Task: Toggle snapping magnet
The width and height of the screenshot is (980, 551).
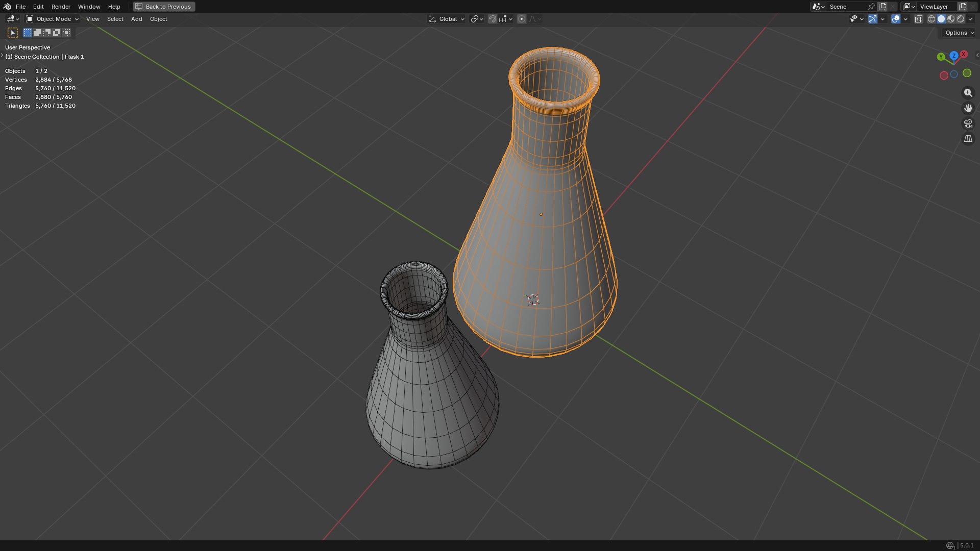Action: click(492, 19)
